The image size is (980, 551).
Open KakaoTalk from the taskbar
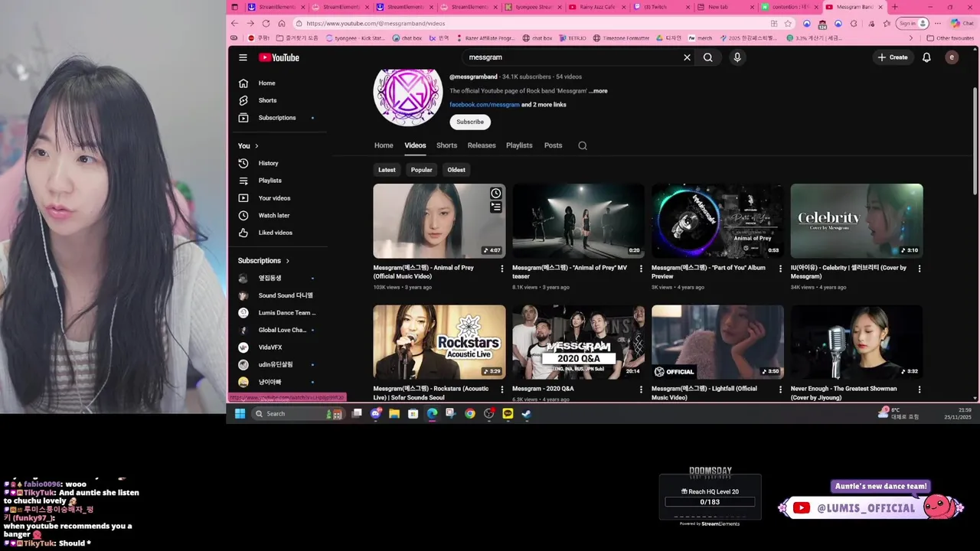point(508,414)
